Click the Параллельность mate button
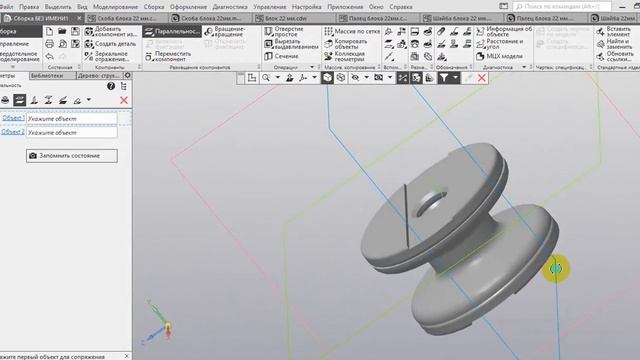The image size is (640, 360). pyautogui.click(x=172, y=31)
